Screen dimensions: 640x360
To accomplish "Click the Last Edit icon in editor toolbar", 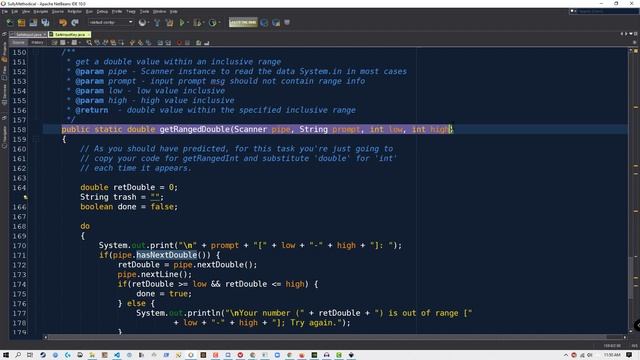I will click(54, 42).
